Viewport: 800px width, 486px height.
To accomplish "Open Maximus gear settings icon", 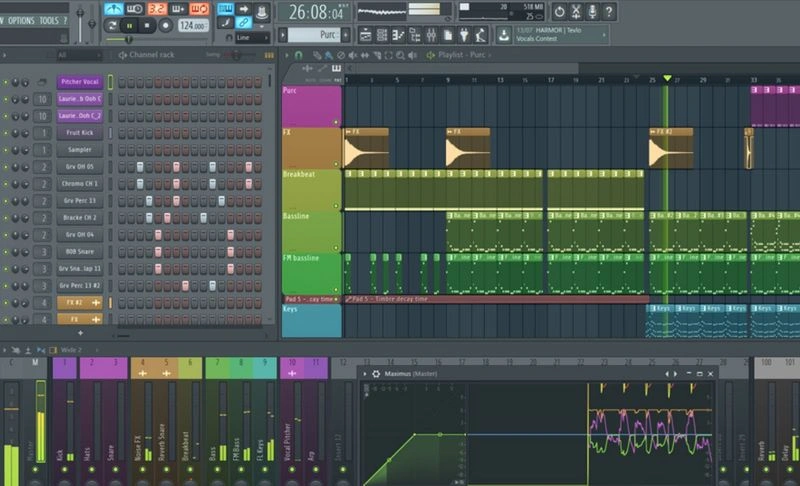I will 376,374.
